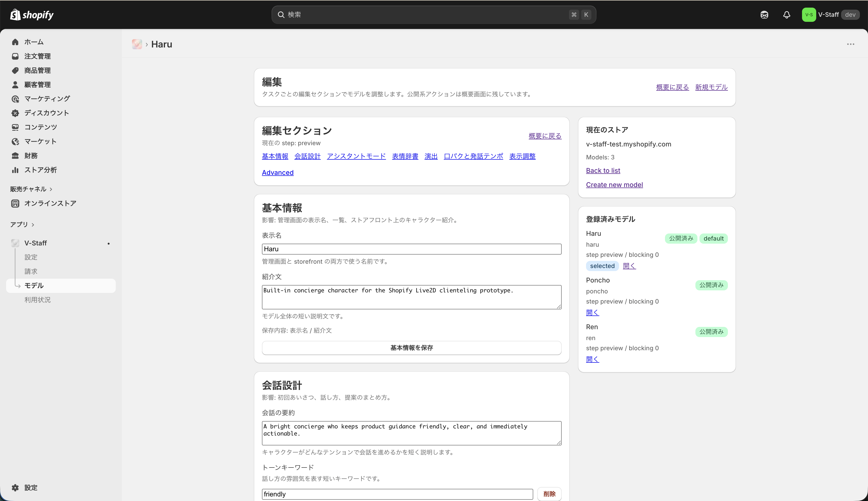Screen dimensions: 868x501
Task: Open the V-Staff 設定 submenu item
Action: tap(31, 257)
